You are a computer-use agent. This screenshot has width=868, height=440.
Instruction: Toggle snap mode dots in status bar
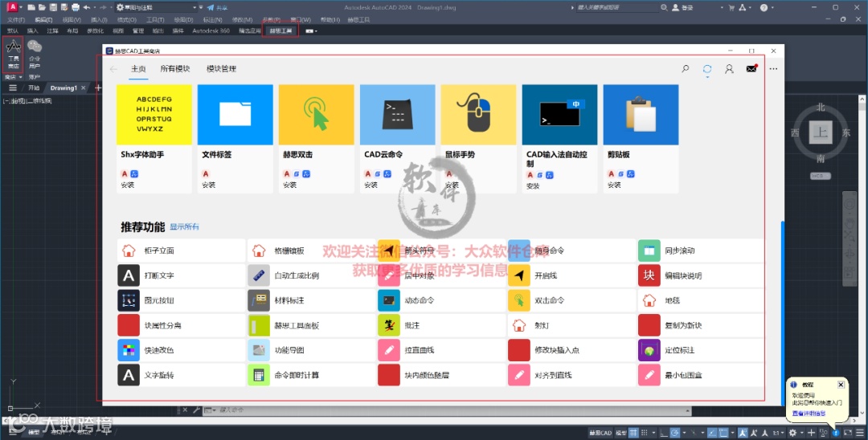(x=644, y=433)
